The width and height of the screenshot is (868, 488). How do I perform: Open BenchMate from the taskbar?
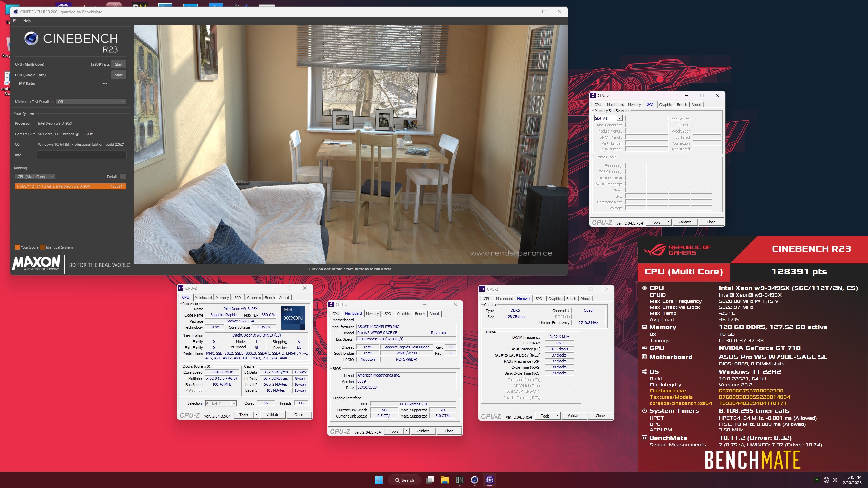[459, 480]
